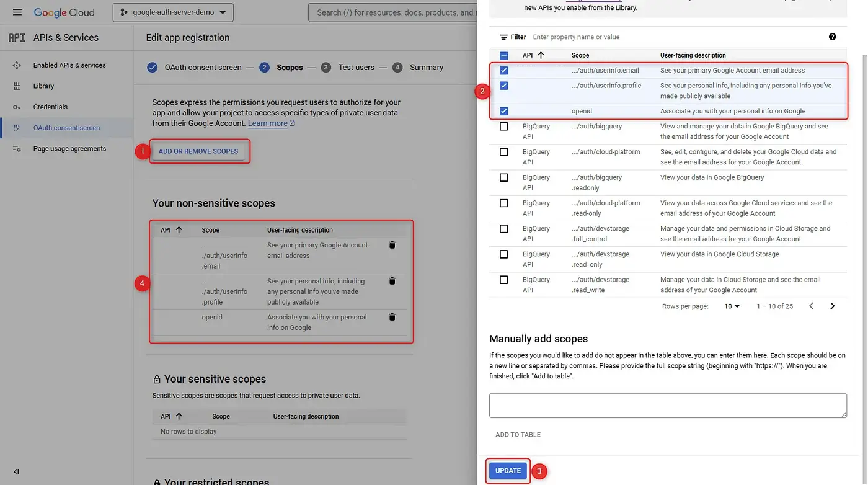This screenshot has height=485, width=868.
Task: Check the devstorage.read_write scope
Action: pos(504,280)
